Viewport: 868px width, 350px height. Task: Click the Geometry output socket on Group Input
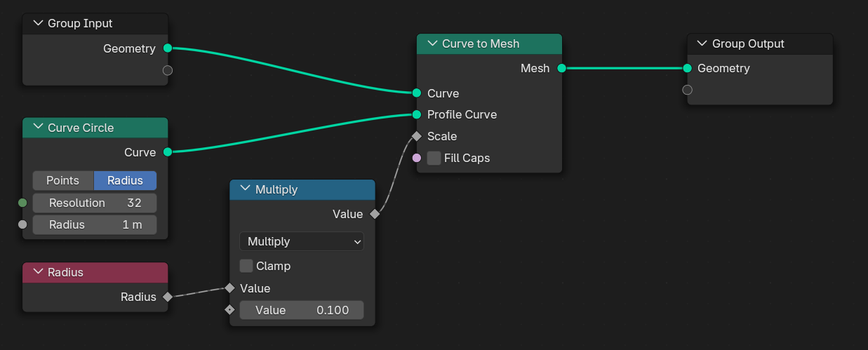click(x=168, y=48)
